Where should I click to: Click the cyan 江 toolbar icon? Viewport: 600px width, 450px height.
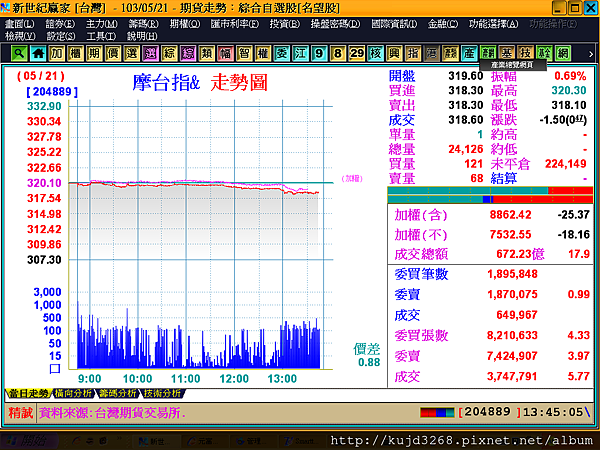pos(300,53)
